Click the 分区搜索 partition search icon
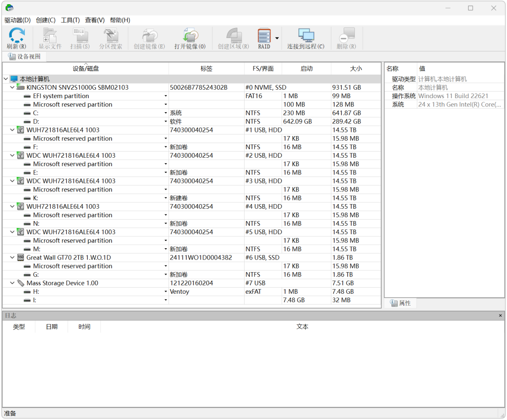507x420 pixels. coord(111,38)
